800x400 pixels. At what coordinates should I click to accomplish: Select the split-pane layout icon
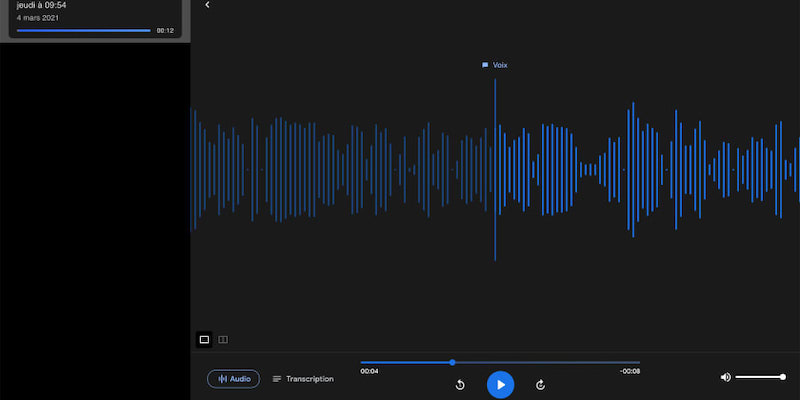[x=223, y=339]
